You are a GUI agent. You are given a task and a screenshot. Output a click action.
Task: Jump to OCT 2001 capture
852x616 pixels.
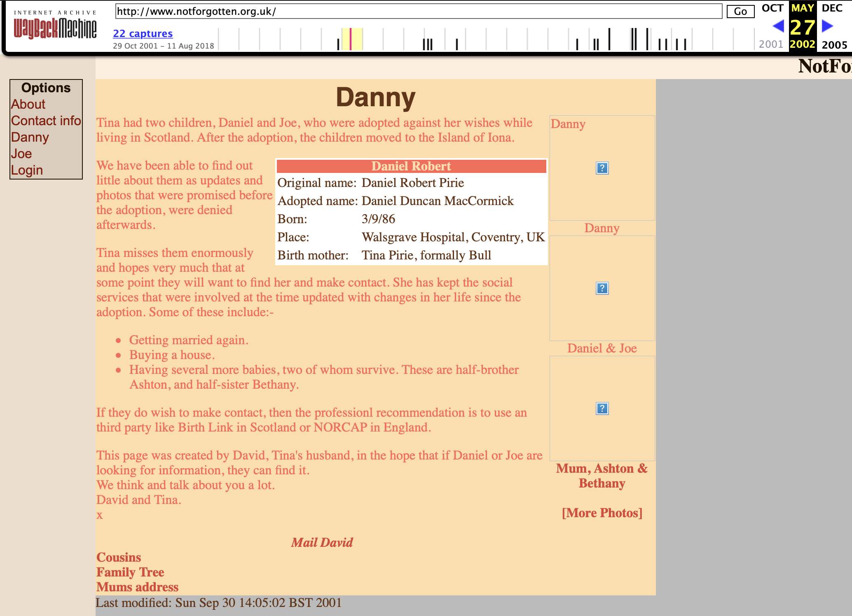pyautogui.click(x=772, y=8)
